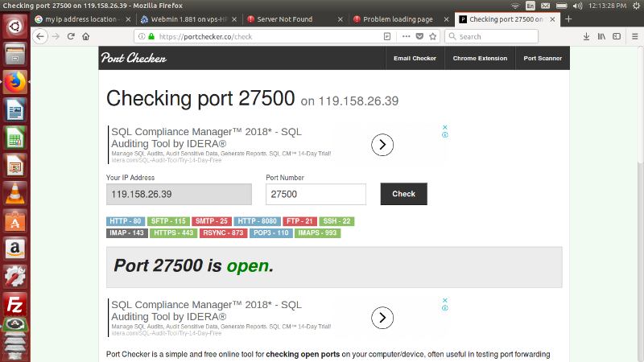The width and height of the screenshot is (644, 362).
Task: Go back using the browser back arrow
Action: (40, 36)
